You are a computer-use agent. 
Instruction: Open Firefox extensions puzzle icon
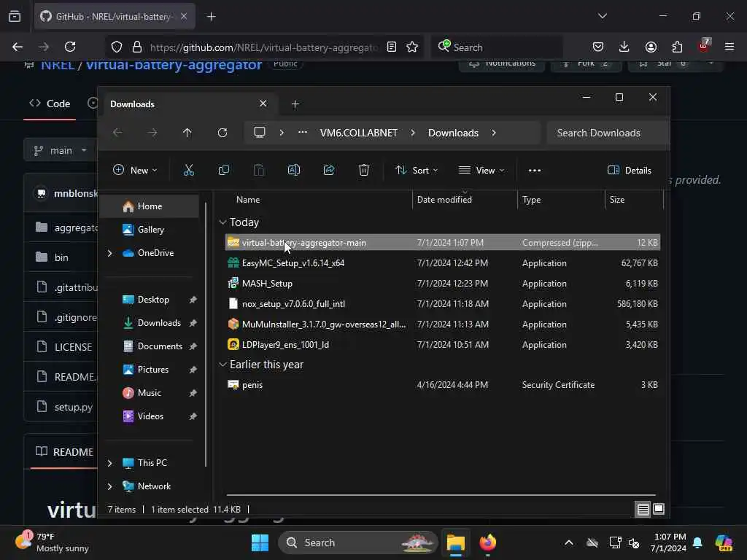click(x=677, y=47)
